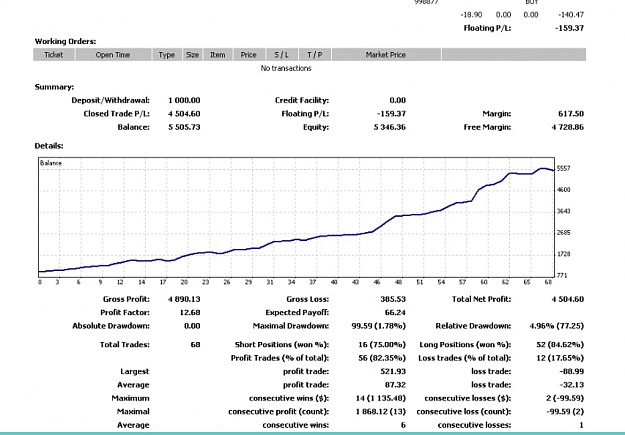Click the Deposit/Withdrawal value 1 000.00
625x435 pixels.
click(x=184, y=100)
